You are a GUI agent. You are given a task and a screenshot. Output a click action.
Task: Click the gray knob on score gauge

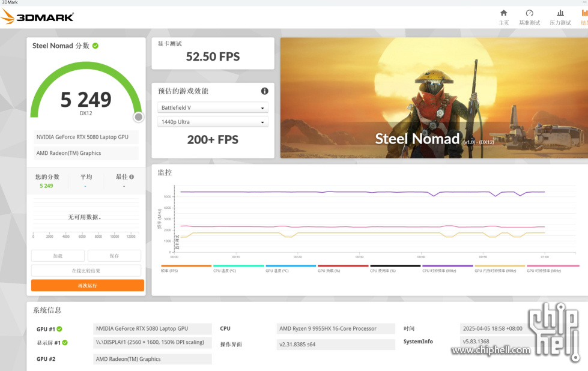click(138, 117)
